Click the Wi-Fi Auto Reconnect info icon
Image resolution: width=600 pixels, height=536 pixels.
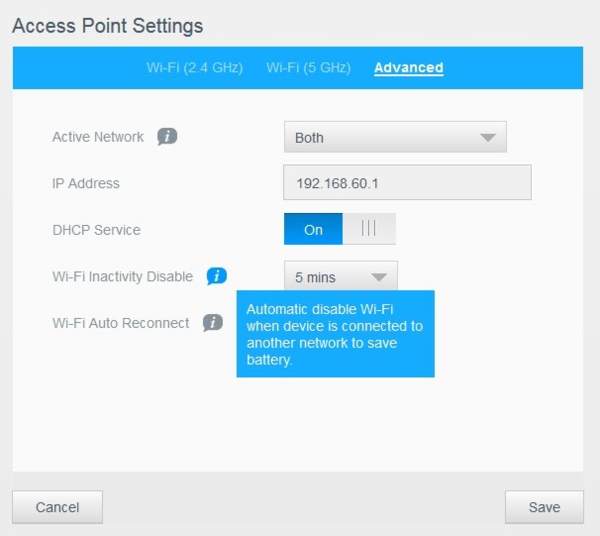(x=212, y=323)
